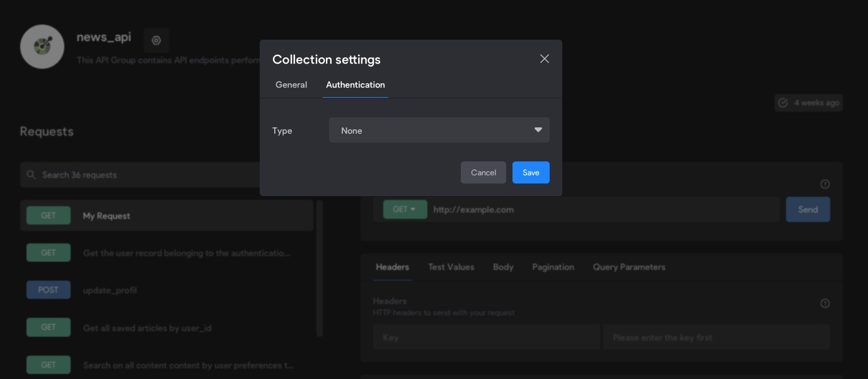Open the "Get the user record belonging" request
Viewport: 868px width, 379px height.
coord(166,253)
